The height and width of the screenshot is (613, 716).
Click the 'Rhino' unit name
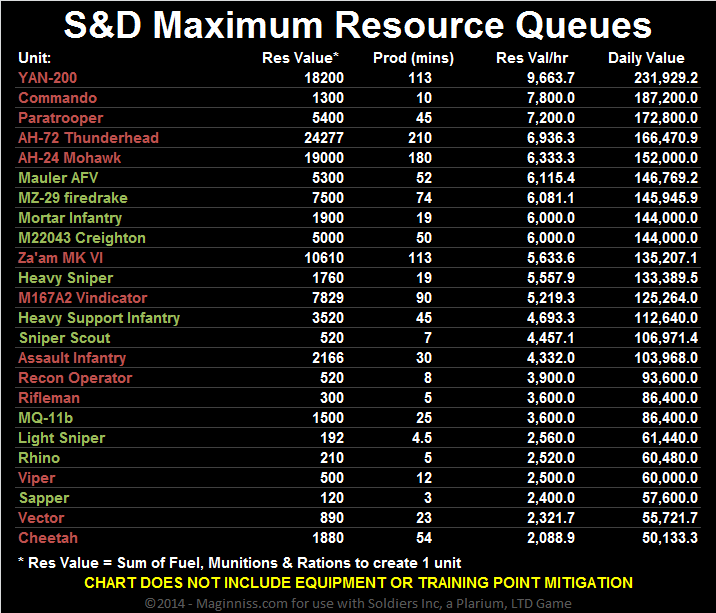[x=39, y=458]
